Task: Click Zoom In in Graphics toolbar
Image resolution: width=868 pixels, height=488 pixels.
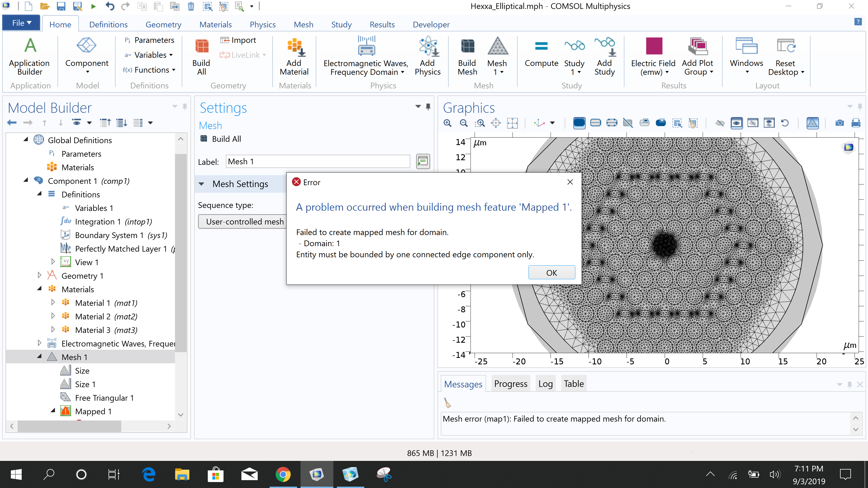Action: (448, 123)
